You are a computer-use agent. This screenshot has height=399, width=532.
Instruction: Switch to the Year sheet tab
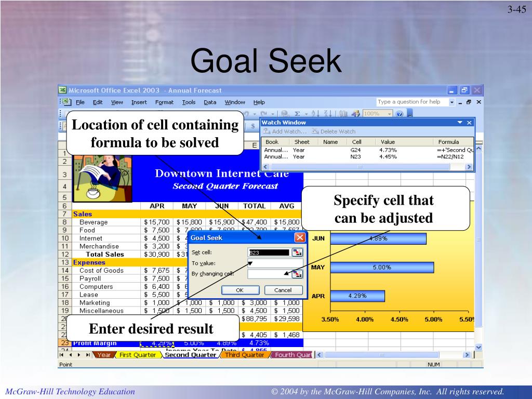(104, 355)
